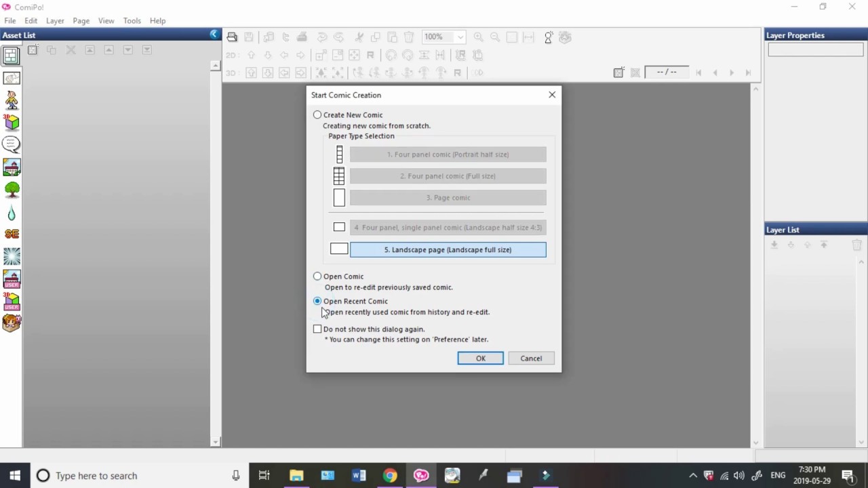The width and height of the screenshot is (868, 488).
Task: Click the new asset icon in Asset List toolbar
Action: 33,50
